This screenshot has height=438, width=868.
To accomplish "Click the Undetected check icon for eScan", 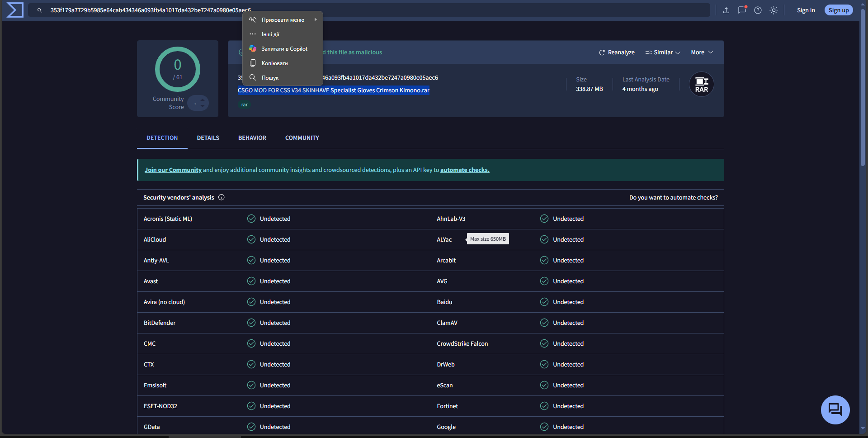I will [x=544, y=385].
